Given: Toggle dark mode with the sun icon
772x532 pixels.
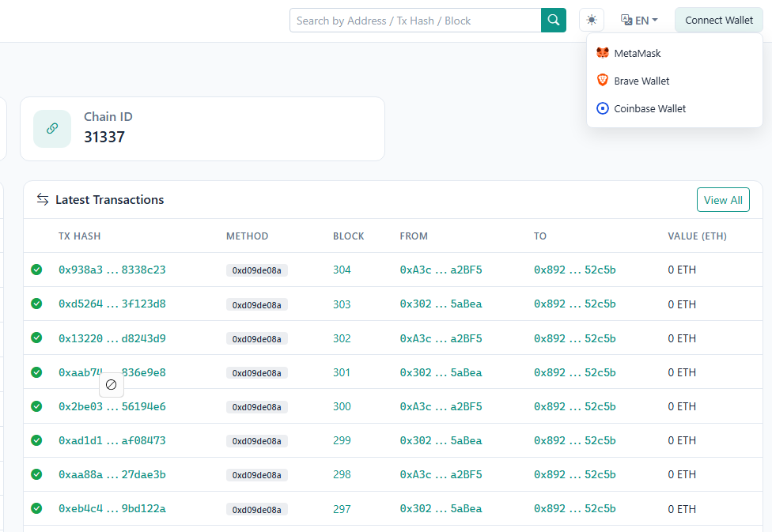Looking at the screenshot, I should point(591,20).
